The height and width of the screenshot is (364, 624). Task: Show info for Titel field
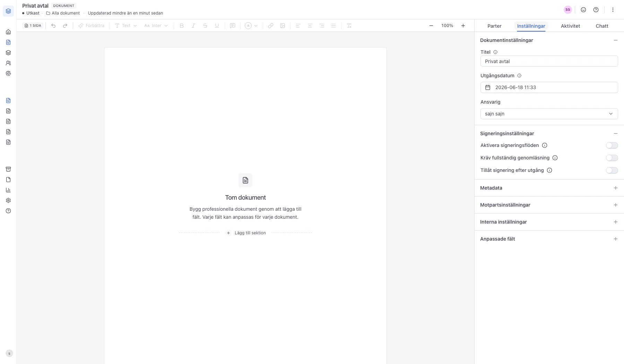click(x=495, y=52)
